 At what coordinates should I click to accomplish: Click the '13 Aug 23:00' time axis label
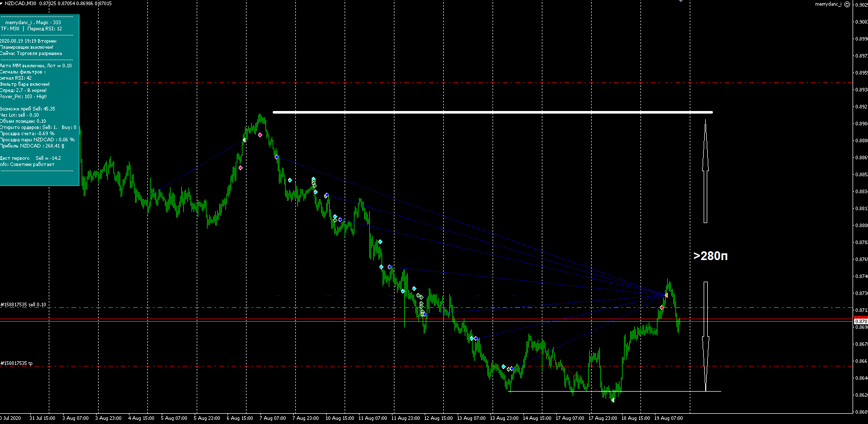click(504, 418)
